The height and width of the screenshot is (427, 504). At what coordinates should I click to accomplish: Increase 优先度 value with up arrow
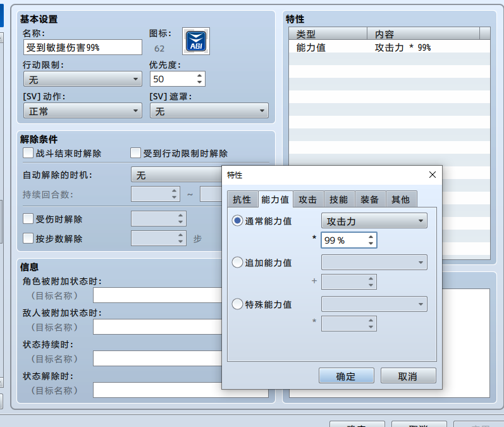pos(200,75)
